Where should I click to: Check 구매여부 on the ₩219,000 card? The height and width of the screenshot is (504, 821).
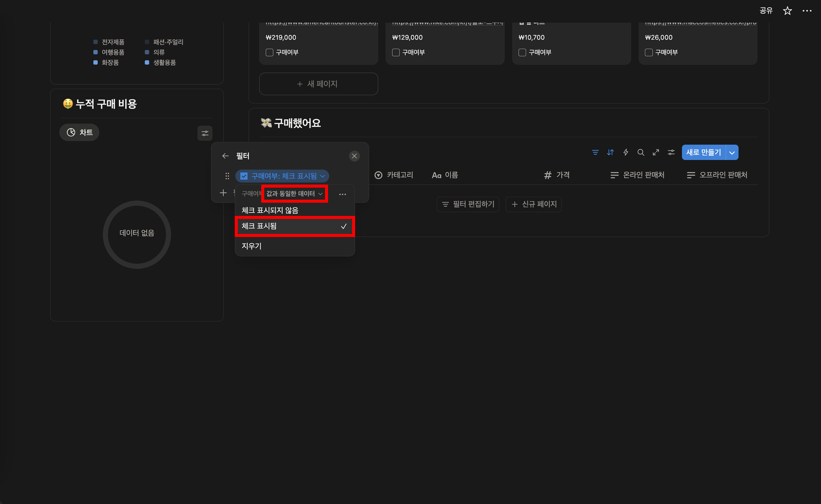[269, 52]
